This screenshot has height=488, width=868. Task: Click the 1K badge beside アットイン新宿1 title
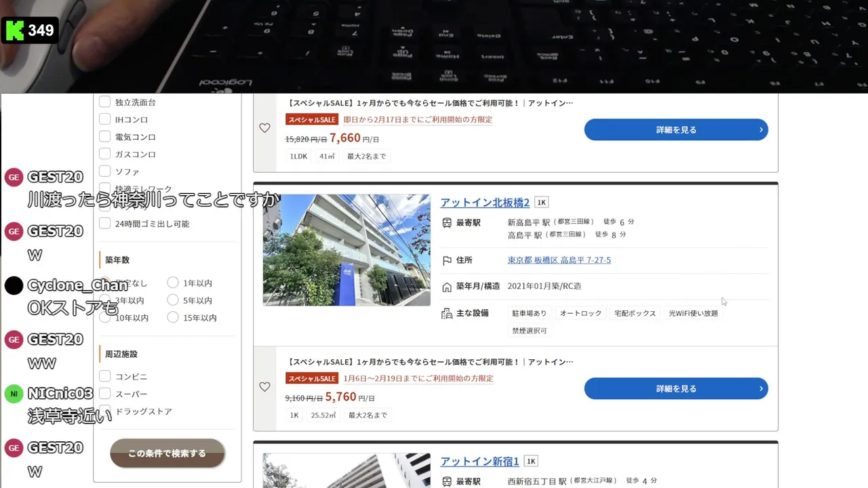coord(531,462)
